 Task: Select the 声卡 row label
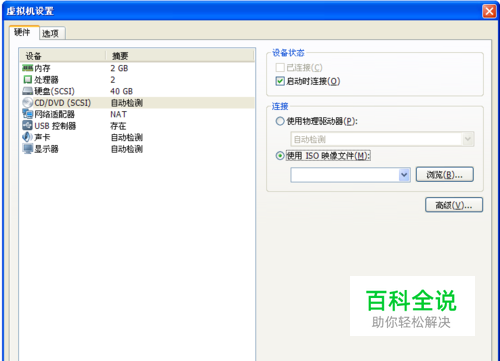coord(42,137)
